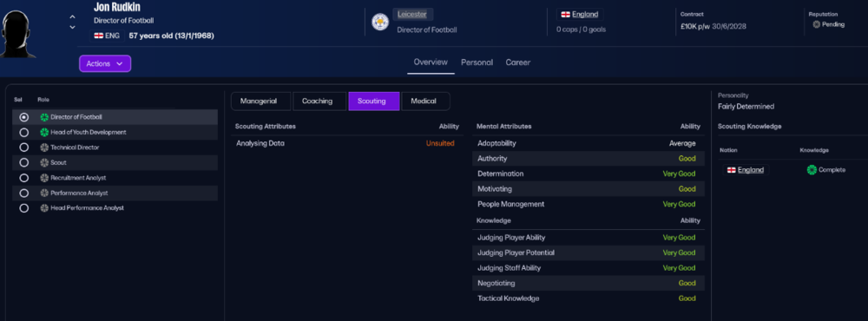Image resolution: width=868 pixels, height=321 pixels.
Task: Click the Analysing Data attribute row
Action: 347,143
